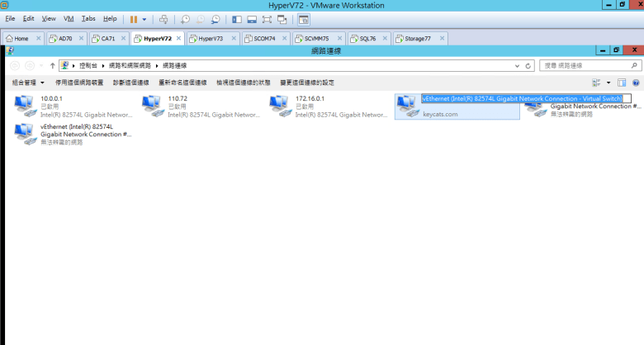Open the VM menu
The width and height of the screenshot is (644, 345).
click(69, 18)
